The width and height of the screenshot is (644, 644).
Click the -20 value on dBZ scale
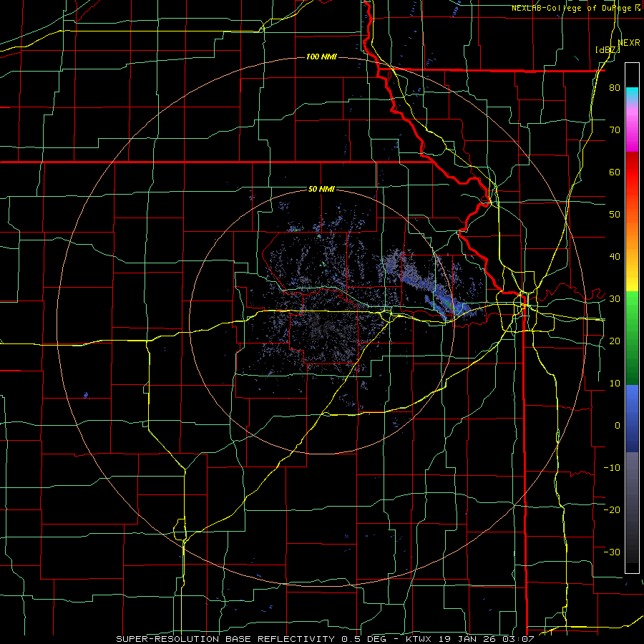coord(612,509)
